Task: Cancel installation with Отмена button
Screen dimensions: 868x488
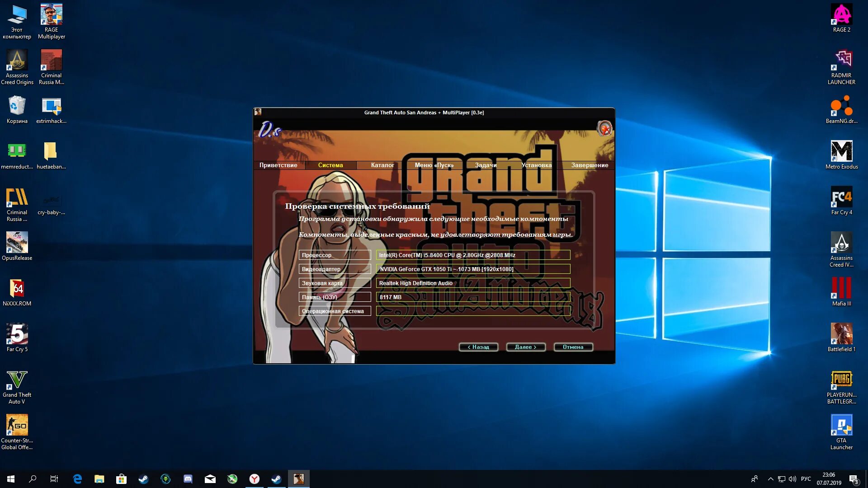Action: (573, 347)
